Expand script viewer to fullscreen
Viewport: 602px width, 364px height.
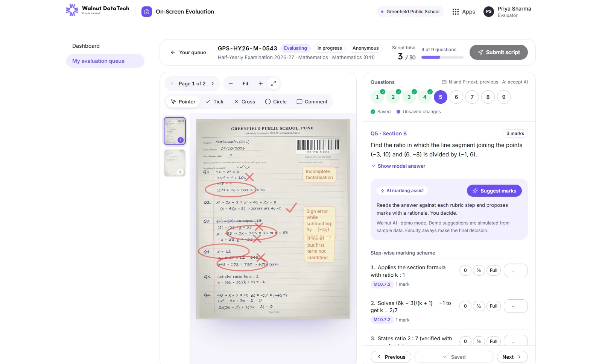[x=274, y=83]
